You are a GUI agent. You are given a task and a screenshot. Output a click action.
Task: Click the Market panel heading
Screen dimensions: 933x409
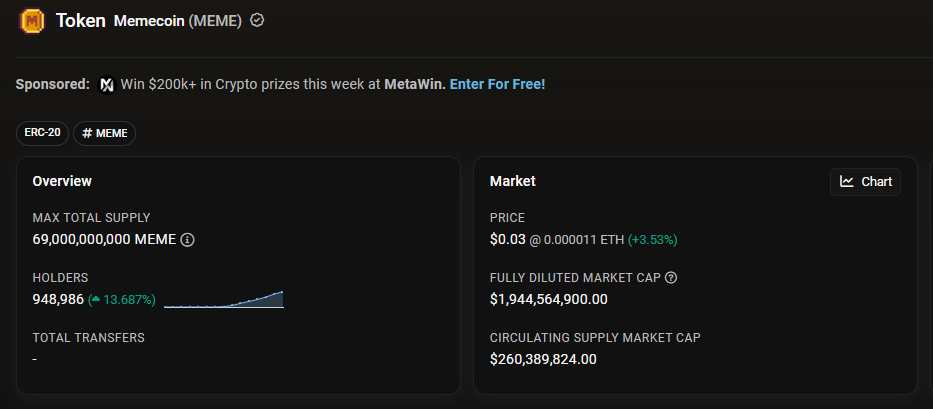tap(512, 181)
